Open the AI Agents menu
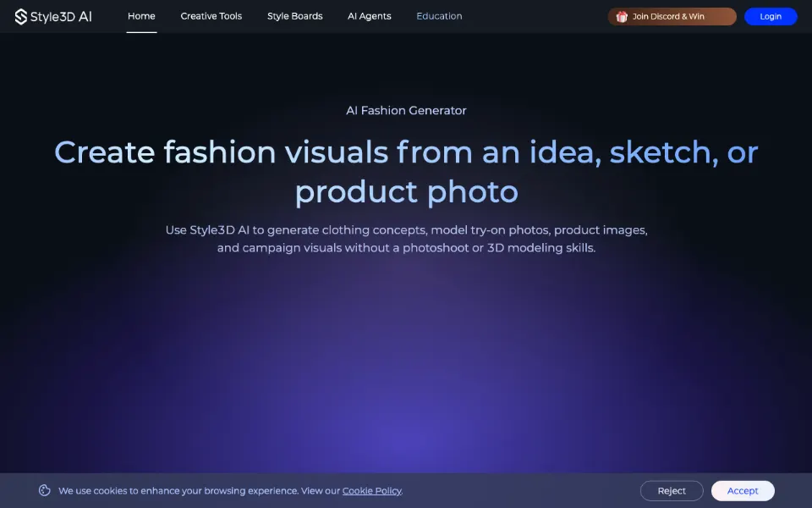 (x=370, y=16)
